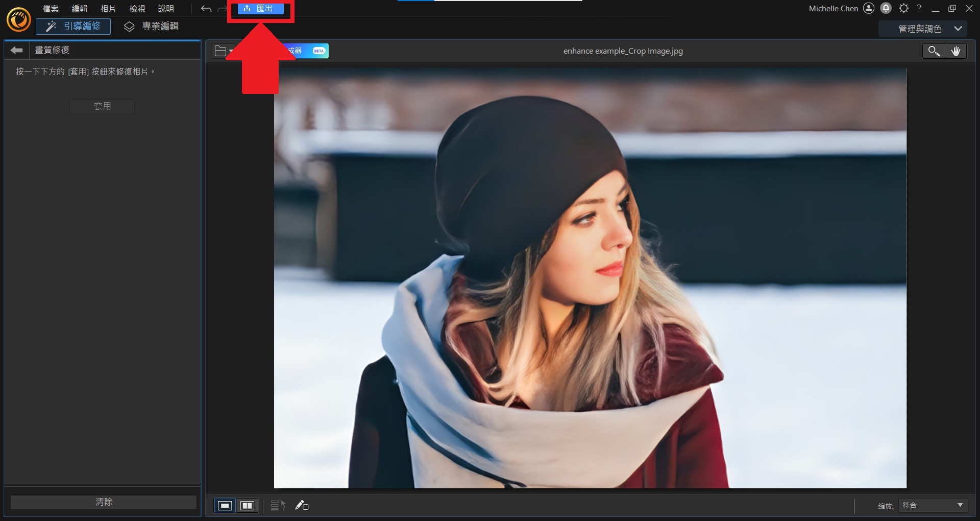The width and height of the screenshot is (980, 521).
Task: Click the 匯出 export button
Action: [x=261, y=9]
